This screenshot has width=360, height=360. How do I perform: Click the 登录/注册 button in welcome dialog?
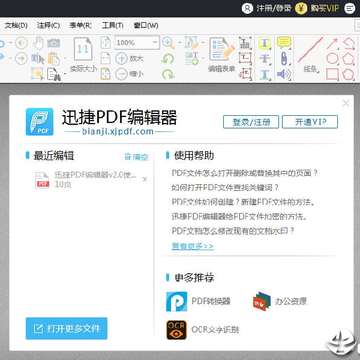click(x=251, y=122)
